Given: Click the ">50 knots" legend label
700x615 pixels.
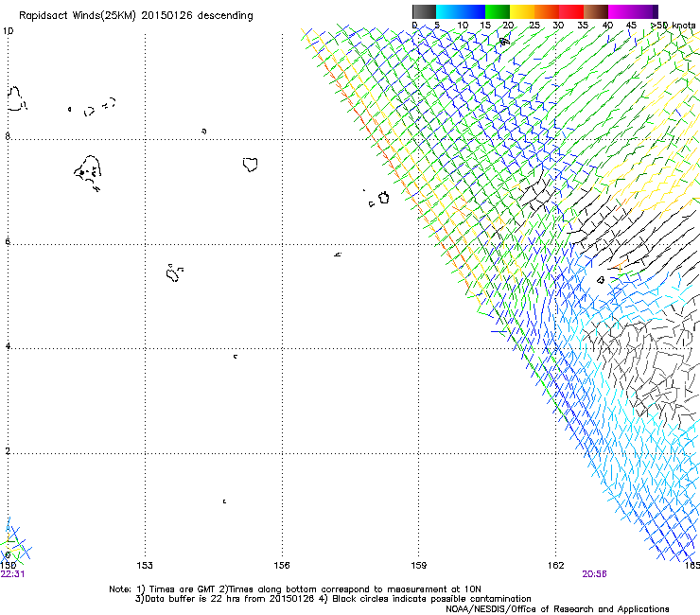Looking at the screenshot, I should (x=674, y=26).
